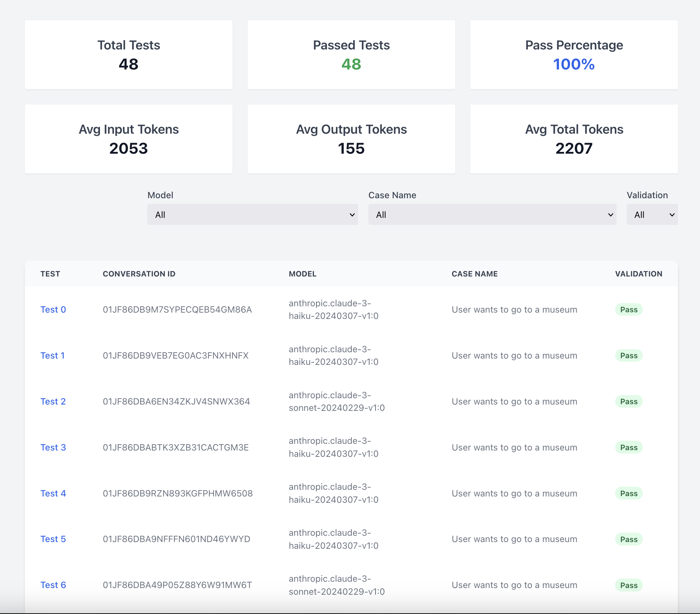Click the CASE NAME column header
Screen dimensions: 700x614
pyautogui.click(x=474, y=274)
